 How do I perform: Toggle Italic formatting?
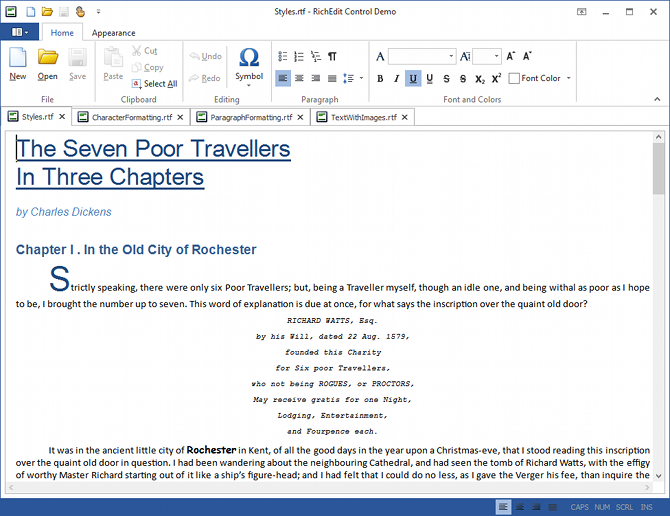(397, 79)
